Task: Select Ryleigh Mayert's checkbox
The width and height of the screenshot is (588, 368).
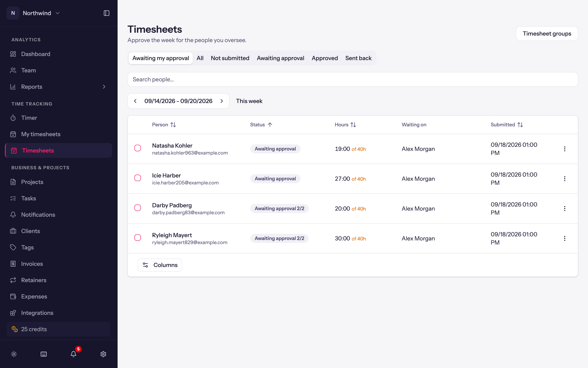Action: point(138,238)
